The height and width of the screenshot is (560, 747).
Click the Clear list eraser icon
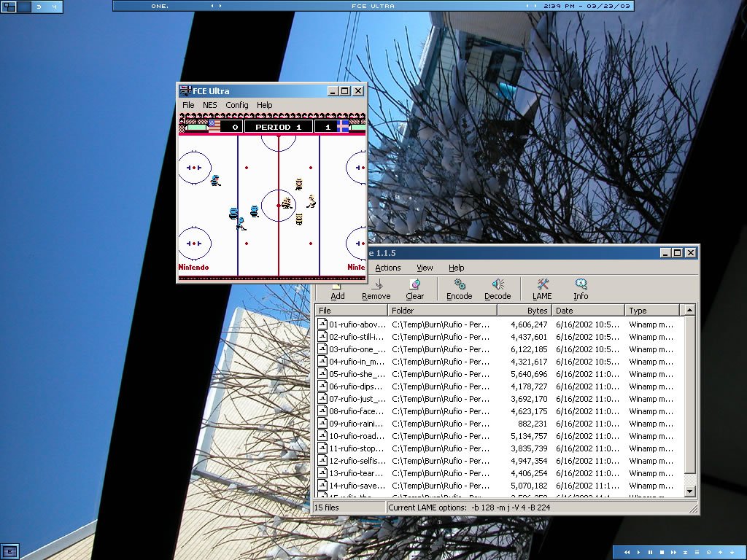coord(415,284)
